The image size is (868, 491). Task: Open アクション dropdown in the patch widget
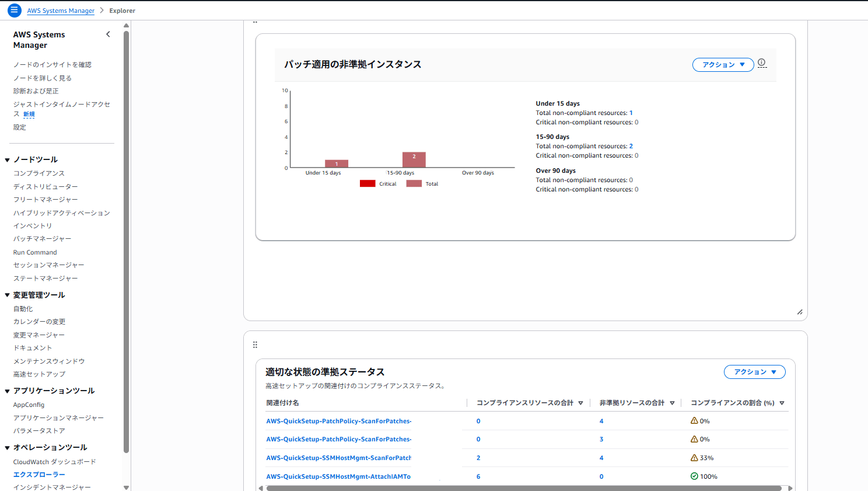(723, 65)
